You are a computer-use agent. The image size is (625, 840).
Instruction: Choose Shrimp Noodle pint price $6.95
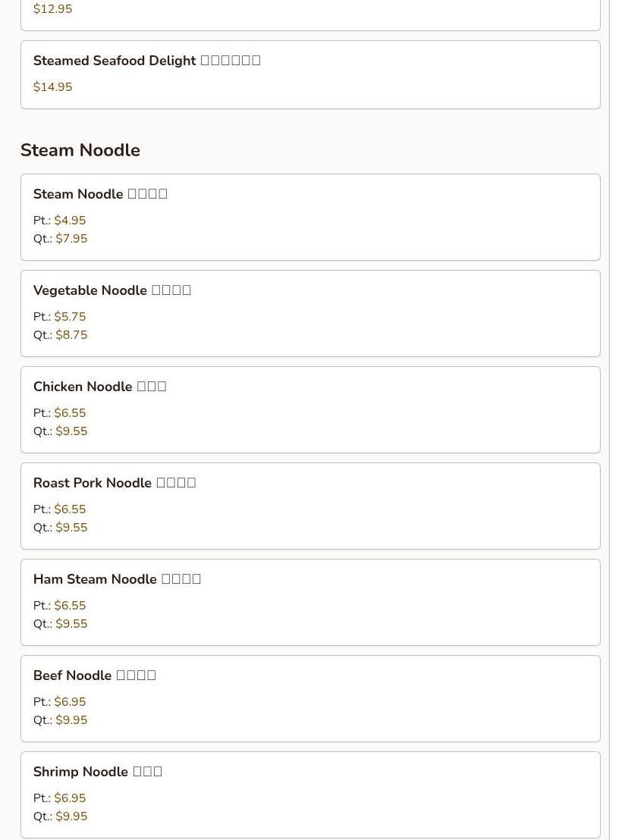70,798
